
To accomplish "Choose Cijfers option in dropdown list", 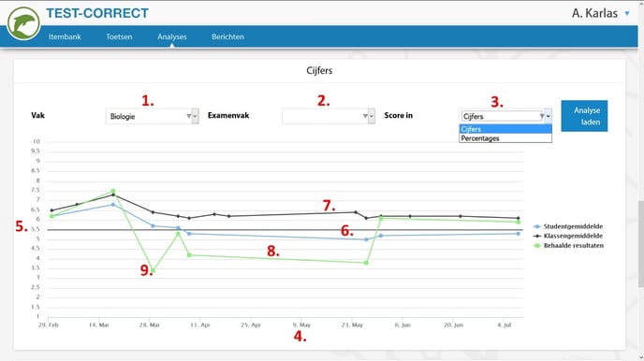I will [x=505, y=129].
